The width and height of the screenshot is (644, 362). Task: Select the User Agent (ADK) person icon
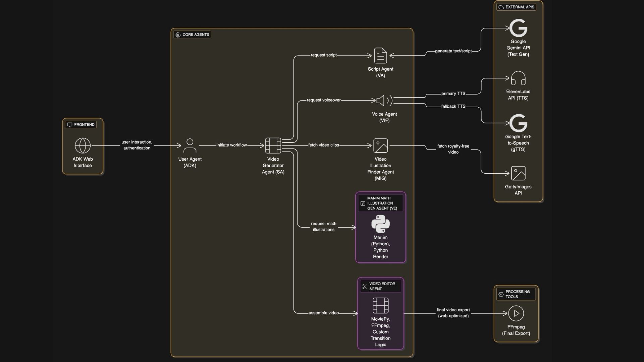tap(190, 145)
